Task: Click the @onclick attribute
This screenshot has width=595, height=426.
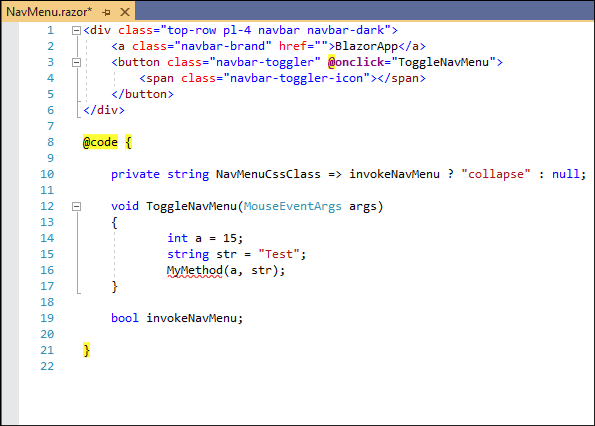Action: [356, 62]
